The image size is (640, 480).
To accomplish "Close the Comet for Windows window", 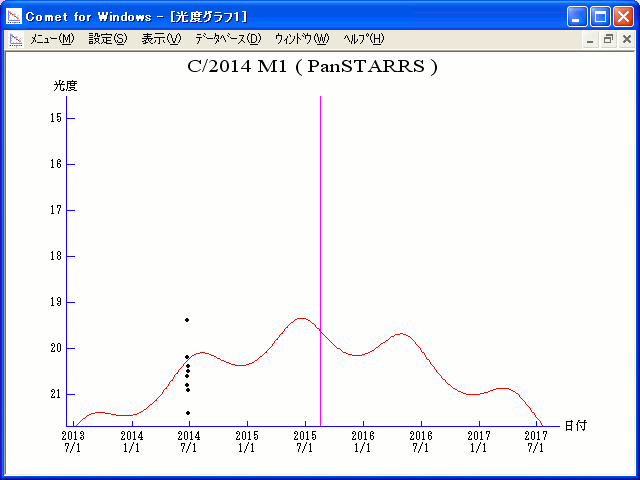I will coord(623,17).
